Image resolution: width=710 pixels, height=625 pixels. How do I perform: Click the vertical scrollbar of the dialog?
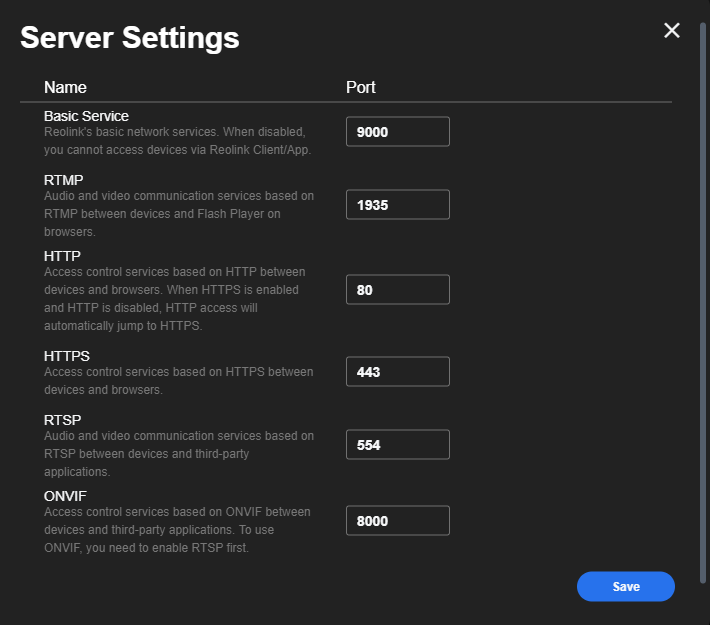(x=703, y=303)
